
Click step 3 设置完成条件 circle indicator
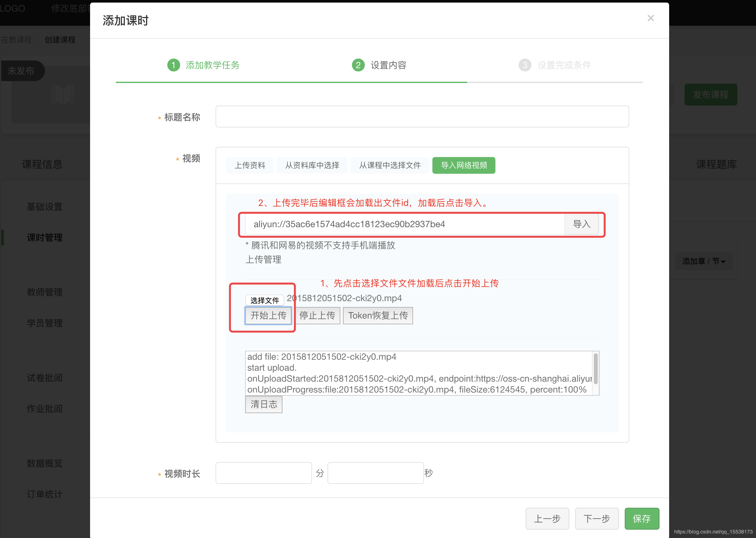(525, 65)
